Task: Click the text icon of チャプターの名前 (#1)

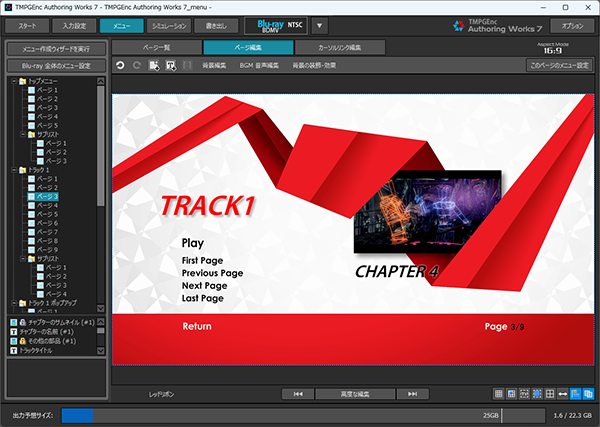Action: 14,332
